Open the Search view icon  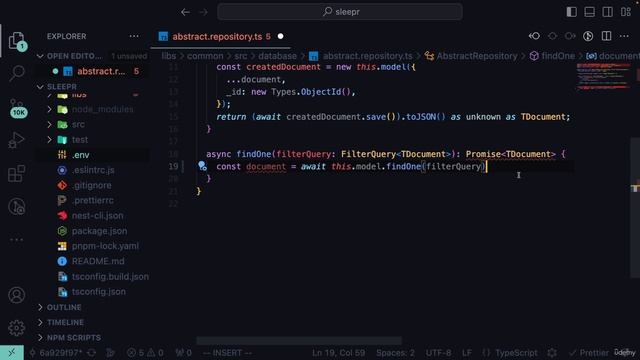[x=17, y=73]
